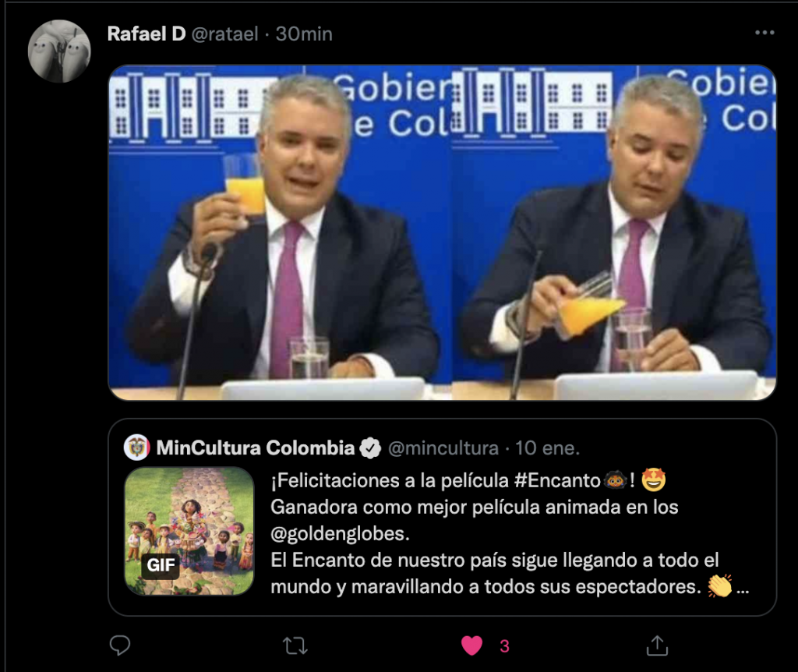Open the 10 ene. quoted tweet date
This screenshot has width=798, height=672.
(547, 448)
